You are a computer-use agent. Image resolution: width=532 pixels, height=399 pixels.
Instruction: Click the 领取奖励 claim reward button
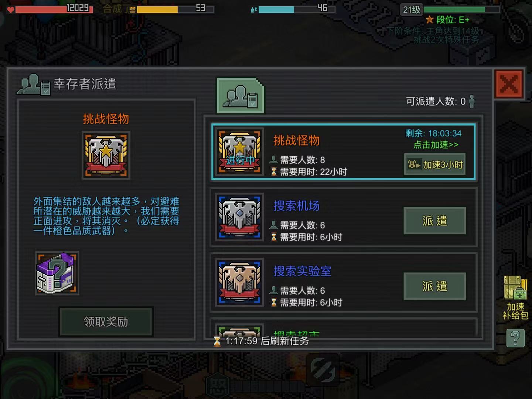tap(106, 322)
